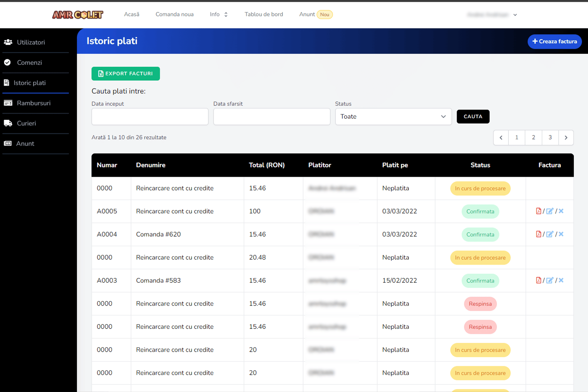Click the delete X icon for invoice A0003
The image size is (588, 392).
point(561,280)
